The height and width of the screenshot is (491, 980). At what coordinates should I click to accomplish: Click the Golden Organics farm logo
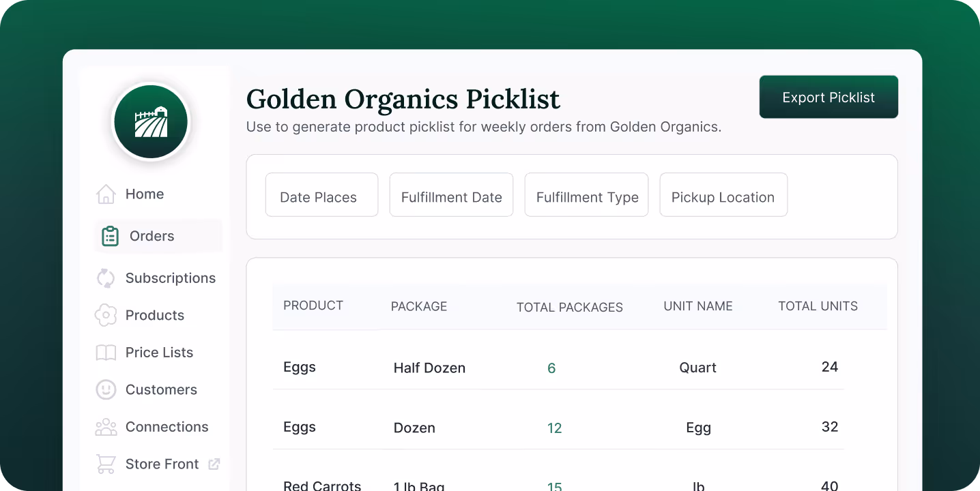(150, 121)
